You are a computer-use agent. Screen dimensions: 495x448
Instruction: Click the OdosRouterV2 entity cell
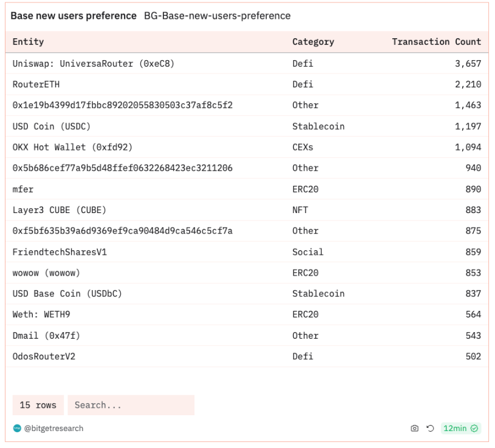(44, 356)
